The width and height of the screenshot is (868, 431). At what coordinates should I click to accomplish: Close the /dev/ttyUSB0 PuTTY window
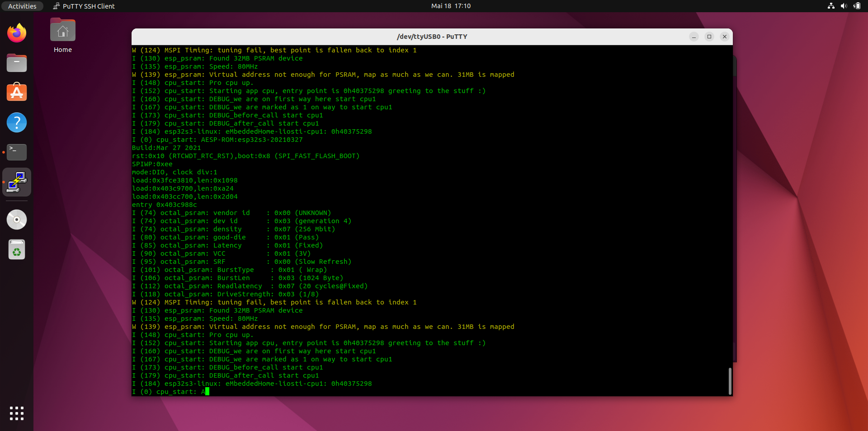(725, 37)
